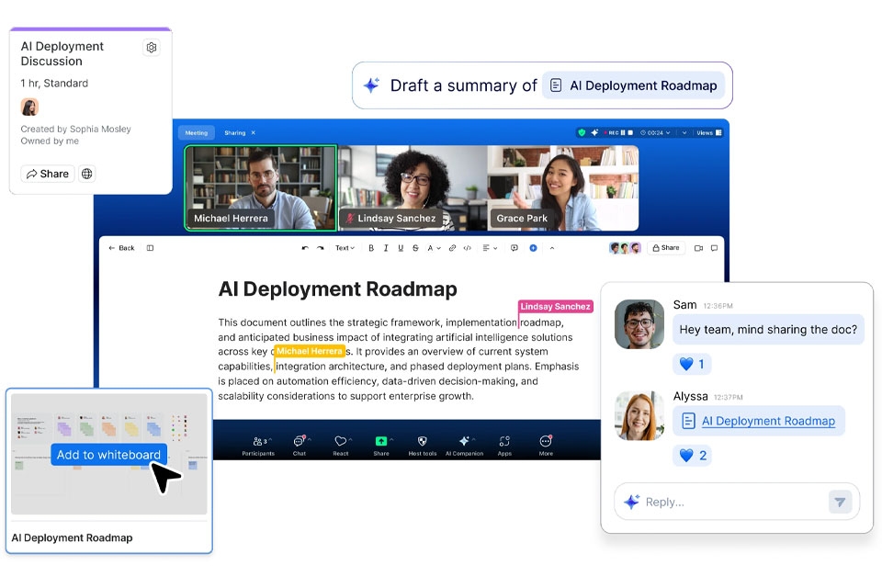
Task: Toggle bold formatting in document toolbar
Action: pos(371,247)
